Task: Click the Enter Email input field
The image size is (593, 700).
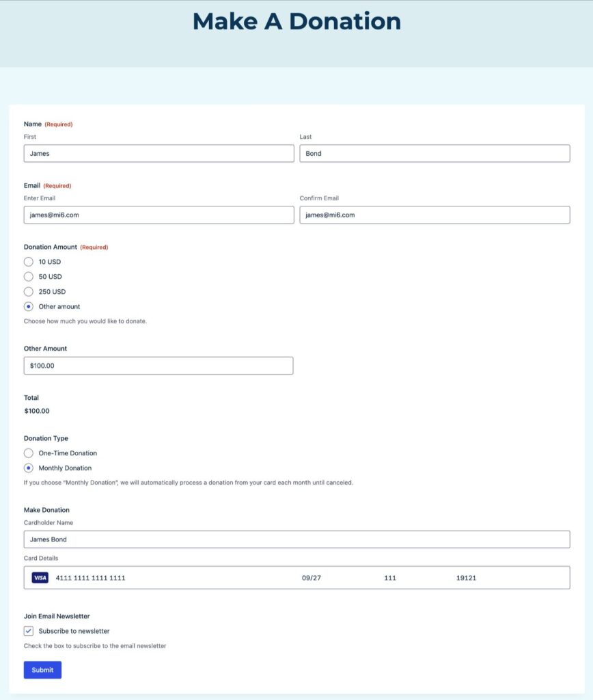Action: (159, 215)
